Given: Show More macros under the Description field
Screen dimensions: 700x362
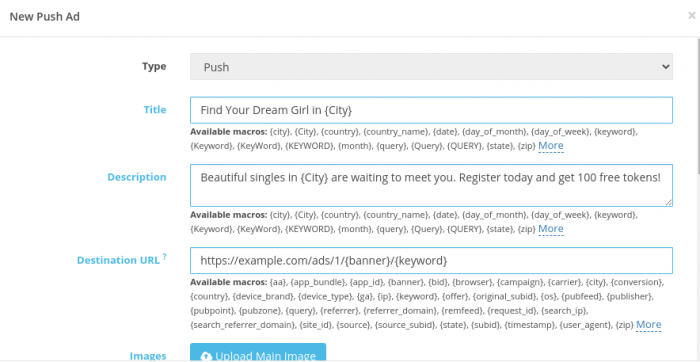Looking at the screenshot, I should (550, 229).
